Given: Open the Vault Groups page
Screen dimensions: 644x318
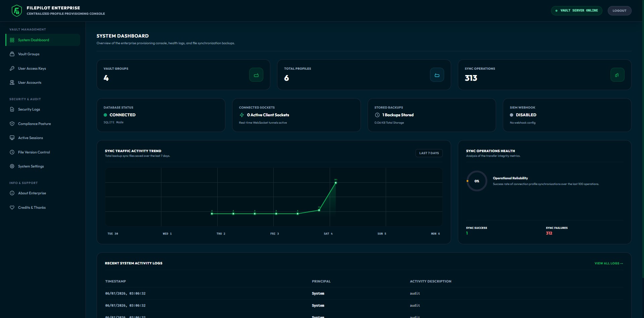Looking at the screenshot, I should pyautogui.click(x=43, y=54).
